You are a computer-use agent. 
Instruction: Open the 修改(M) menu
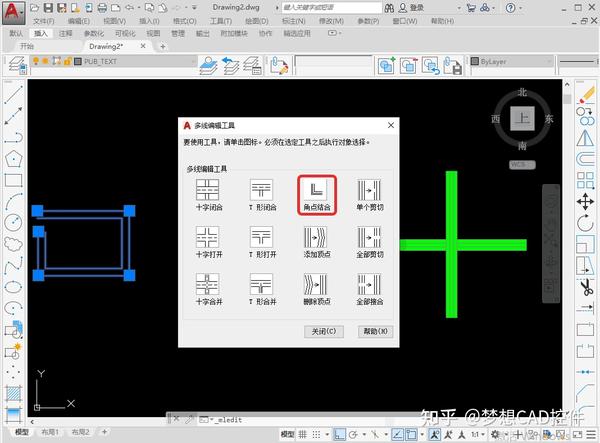click(331, 21)
